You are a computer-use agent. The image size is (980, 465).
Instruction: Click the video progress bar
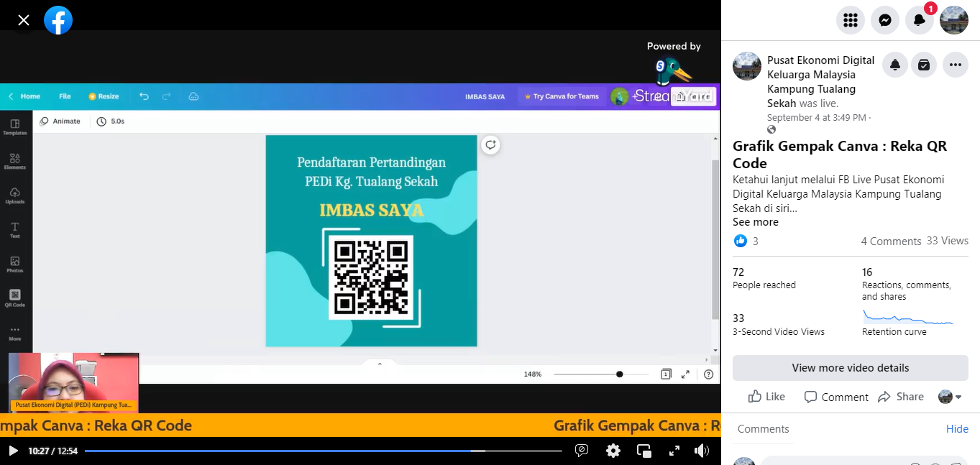324,451
